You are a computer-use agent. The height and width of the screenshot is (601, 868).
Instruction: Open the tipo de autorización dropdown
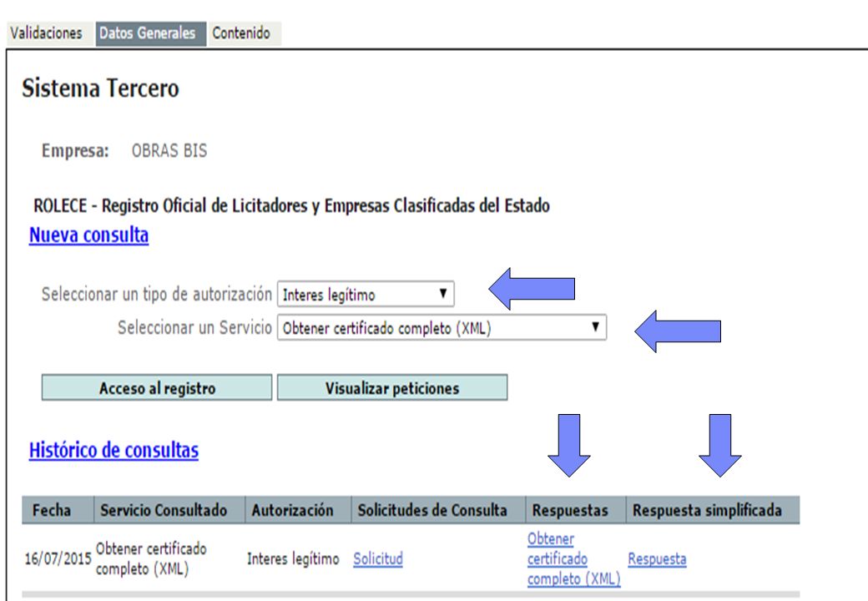pyautogui.click(x=366, y=295)
